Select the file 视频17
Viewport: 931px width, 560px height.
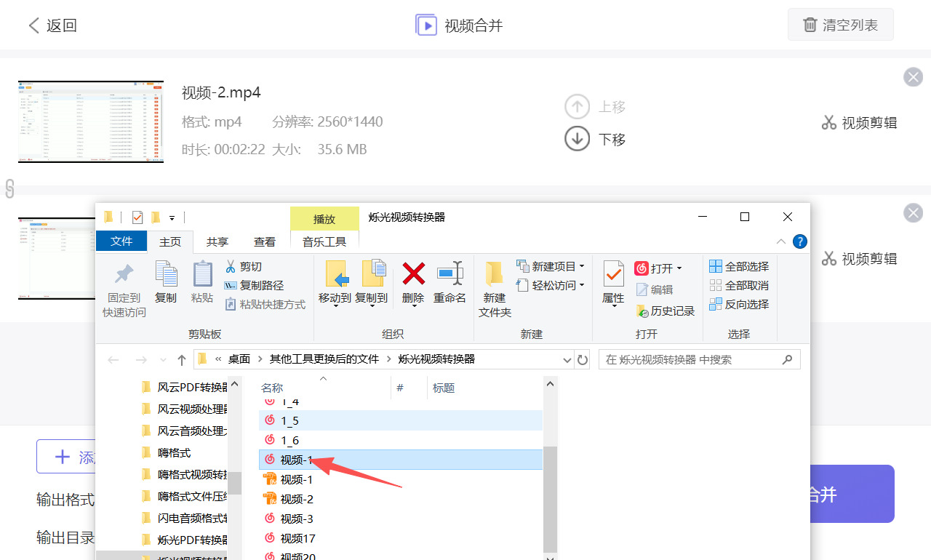pos(401,538)
